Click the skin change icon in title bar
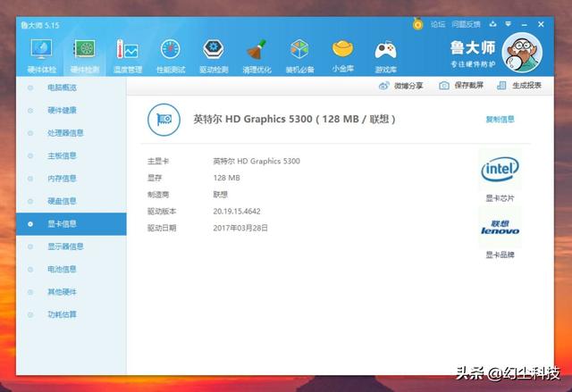The width and height of the screenshot is (572, 392). click(x=492, y=24)
